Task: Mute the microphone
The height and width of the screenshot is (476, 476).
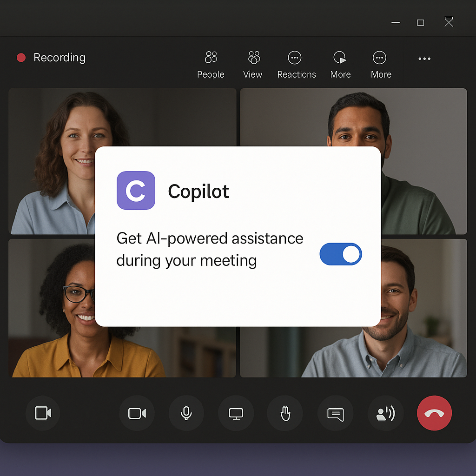Action: point(186,413)
